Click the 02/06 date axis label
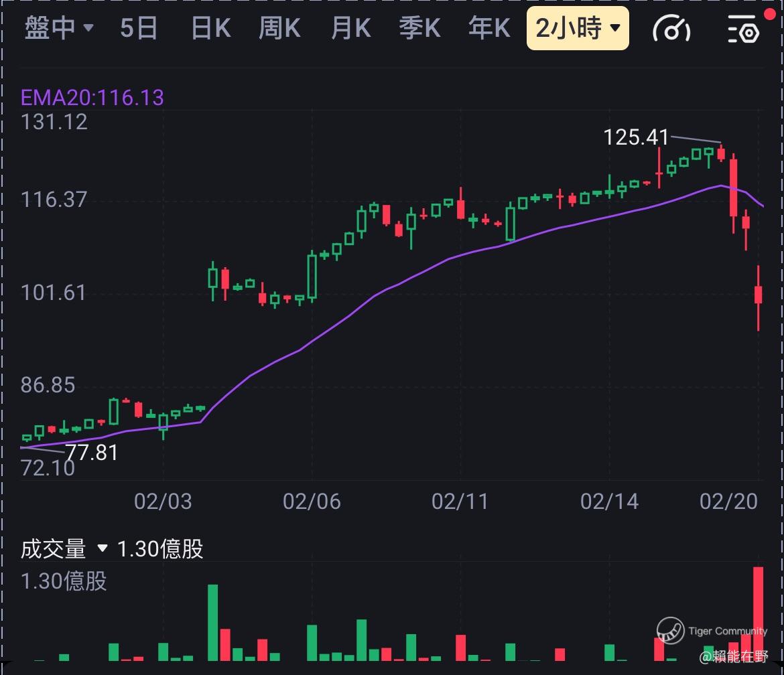This screenshot has width=784, height=675. click(312, 502)
